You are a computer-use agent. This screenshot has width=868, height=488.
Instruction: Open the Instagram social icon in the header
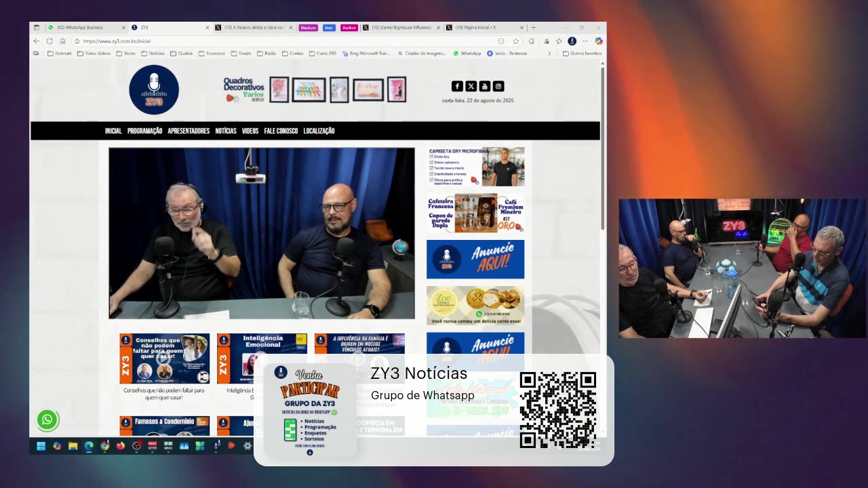(498, 86)
